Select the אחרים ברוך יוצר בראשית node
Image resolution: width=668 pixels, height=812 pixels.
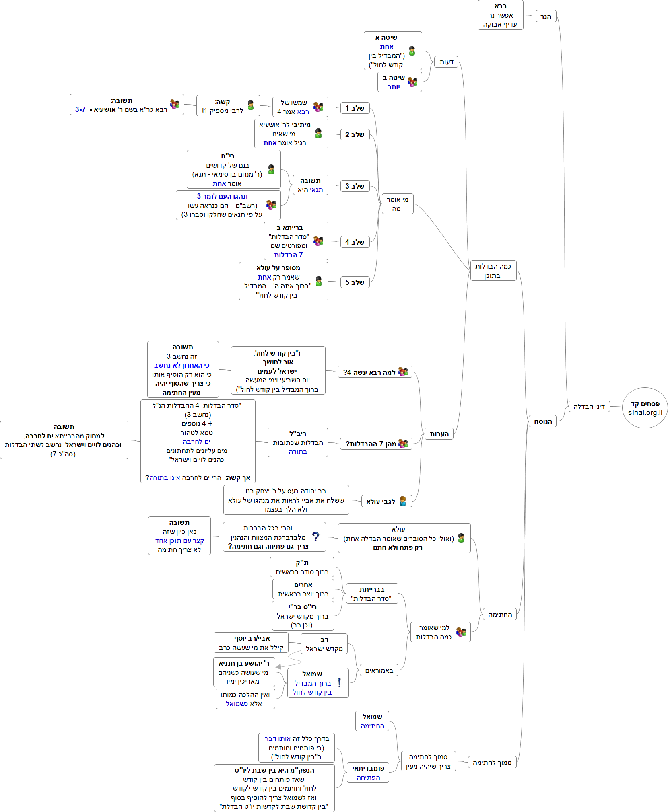[303, 589]
